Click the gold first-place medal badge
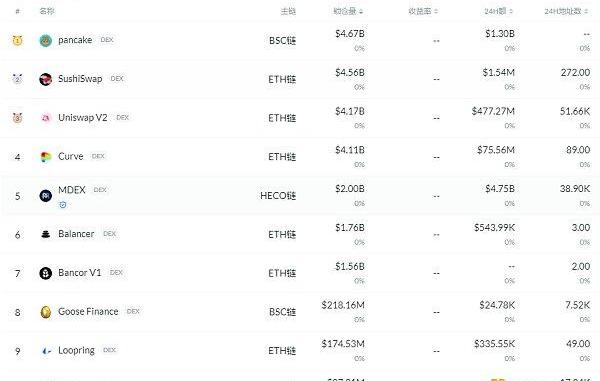 (x=17, y=40)
